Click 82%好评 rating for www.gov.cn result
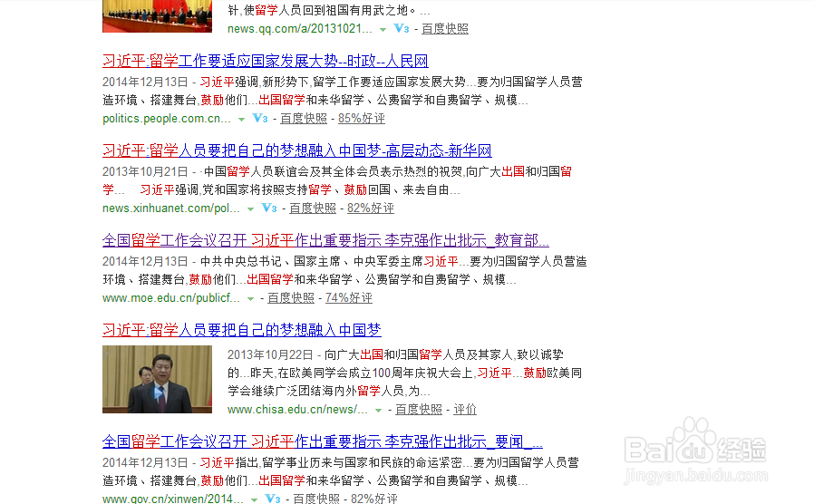The width and height of the screenshot is (814, 504). (374, 499)
